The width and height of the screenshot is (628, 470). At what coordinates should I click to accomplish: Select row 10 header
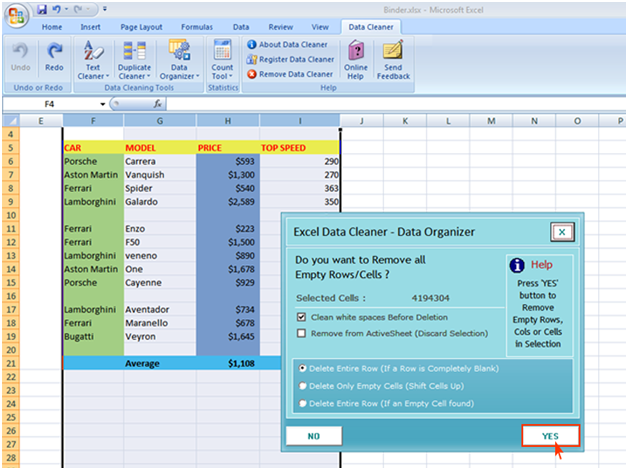[x=11, y=215]
